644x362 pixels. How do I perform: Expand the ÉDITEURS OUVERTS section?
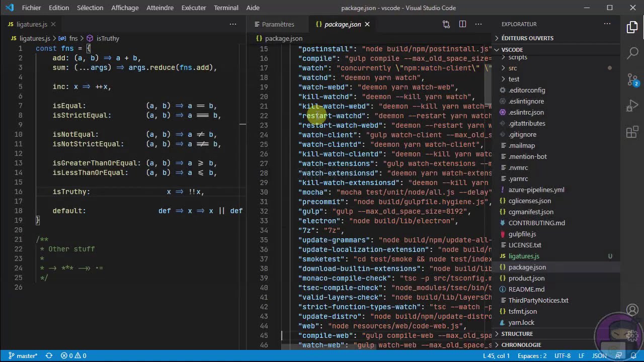click(x=556, y=38)
